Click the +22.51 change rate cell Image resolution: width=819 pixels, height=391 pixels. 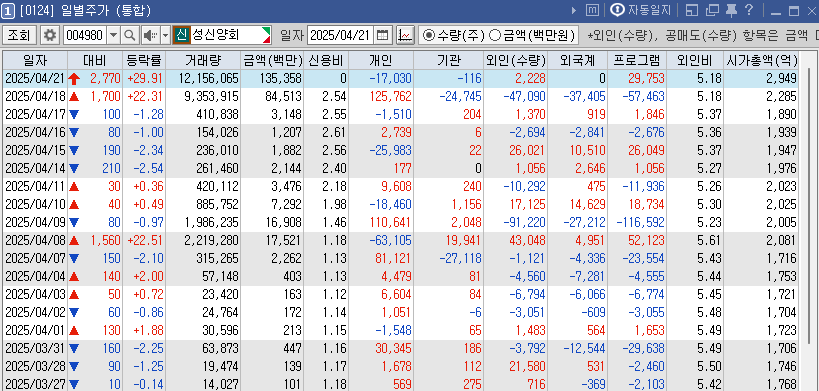pos(145,241)
